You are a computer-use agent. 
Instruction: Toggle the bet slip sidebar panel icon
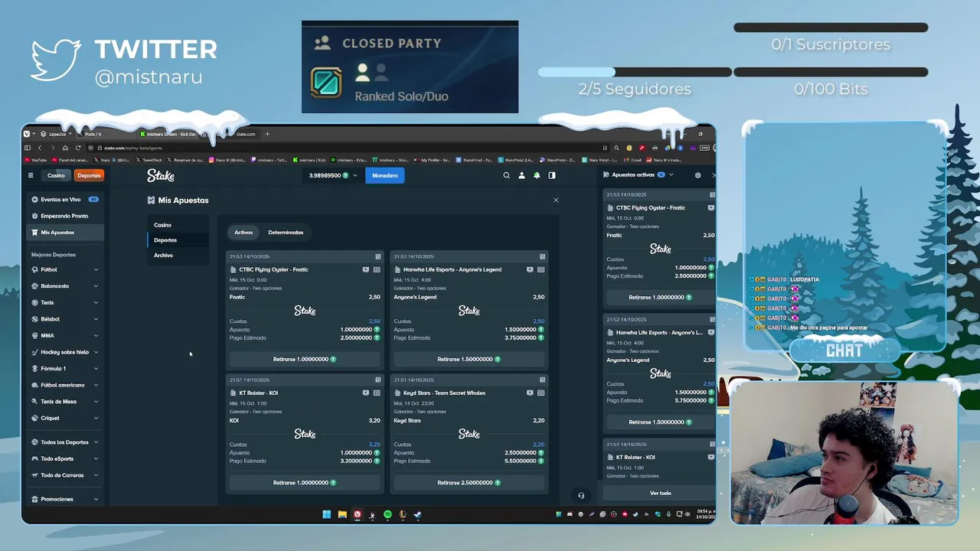point(552,175)
